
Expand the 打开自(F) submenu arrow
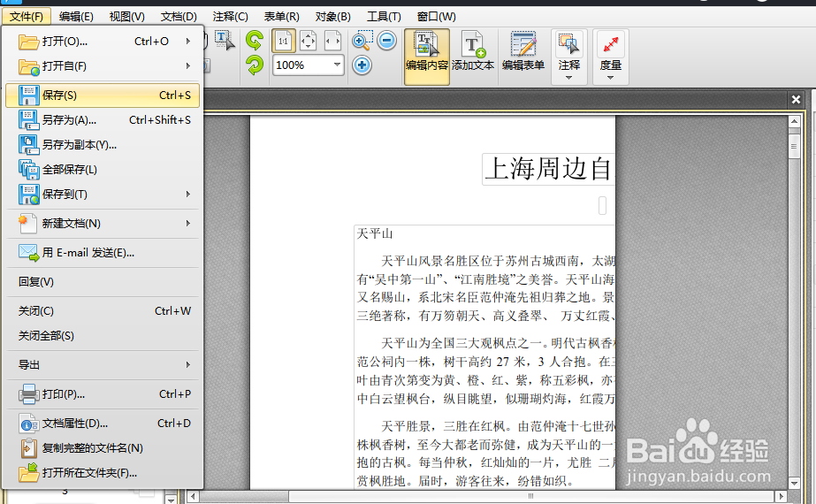click(x=188, y=66)
